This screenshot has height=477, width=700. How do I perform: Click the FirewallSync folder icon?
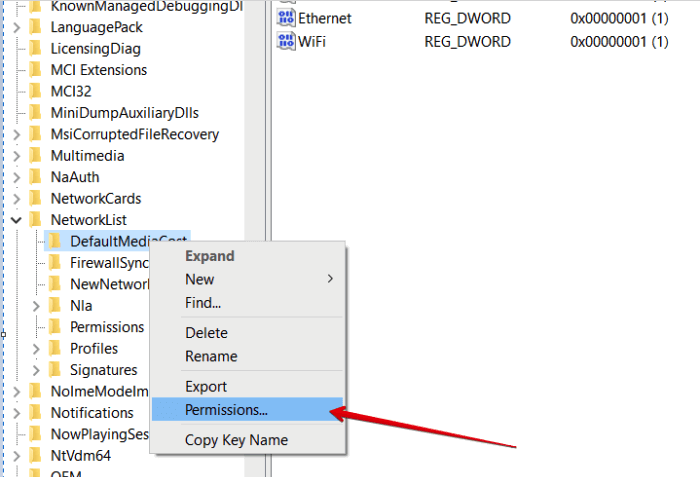click(55, 263)
